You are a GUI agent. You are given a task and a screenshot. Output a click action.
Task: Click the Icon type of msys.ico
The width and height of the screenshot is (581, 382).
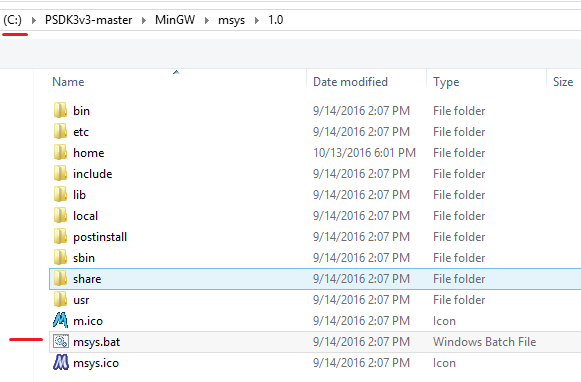(444, 363)
